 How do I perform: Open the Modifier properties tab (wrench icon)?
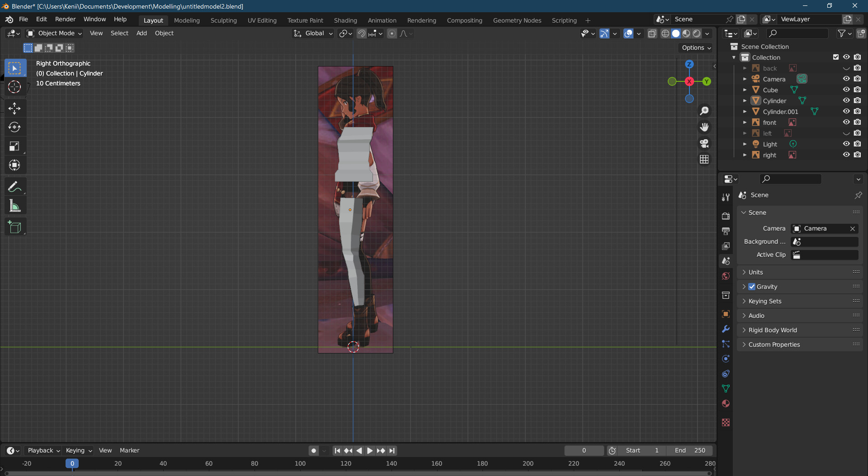coord(726,329)
